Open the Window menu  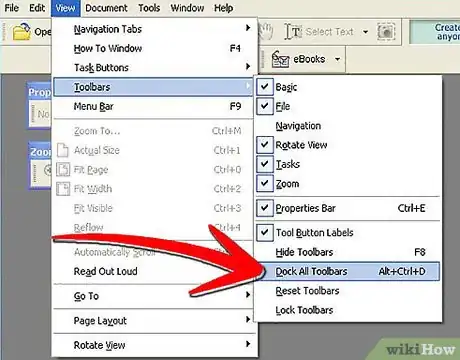tap(187, 8)
